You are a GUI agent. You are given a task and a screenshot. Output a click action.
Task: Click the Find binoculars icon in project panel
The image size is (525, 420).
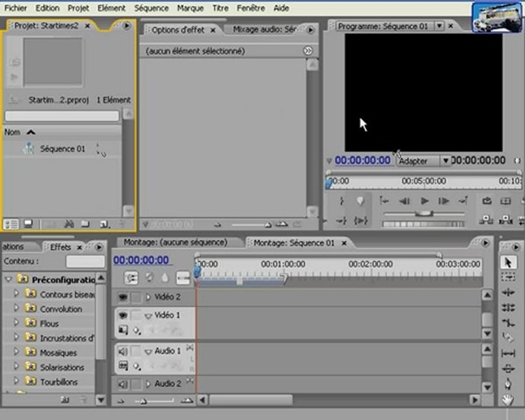[69, 224]
